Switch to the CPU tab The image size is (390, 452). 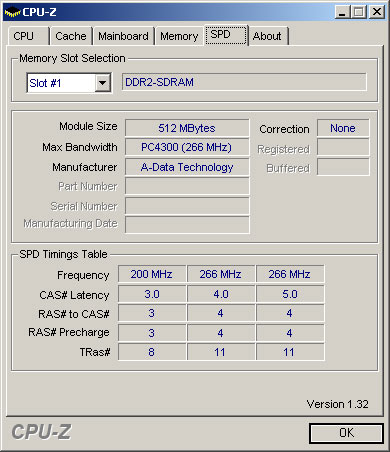(x=28, y=36)
